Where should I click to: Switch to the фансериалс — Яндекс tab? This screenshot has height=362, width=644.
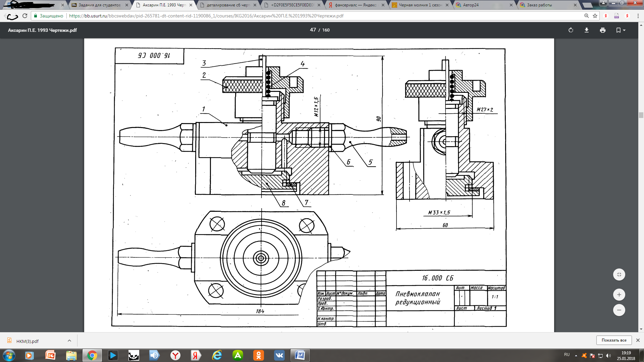(356, 5)
